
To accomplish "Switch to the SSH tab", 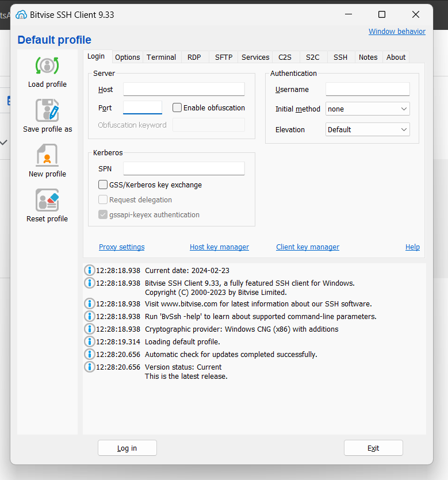I will click(340, 57).
